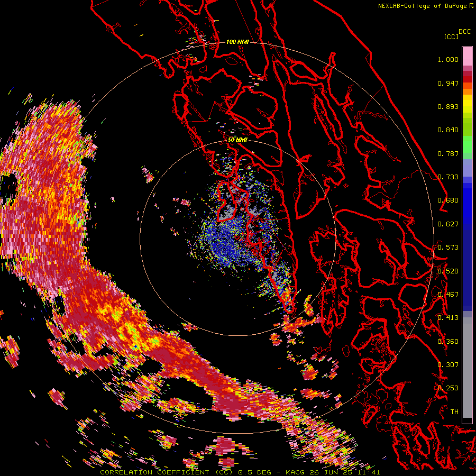Click the 0.253 legend value
Screen dimensions: 476x476
(x=448, y=388)
